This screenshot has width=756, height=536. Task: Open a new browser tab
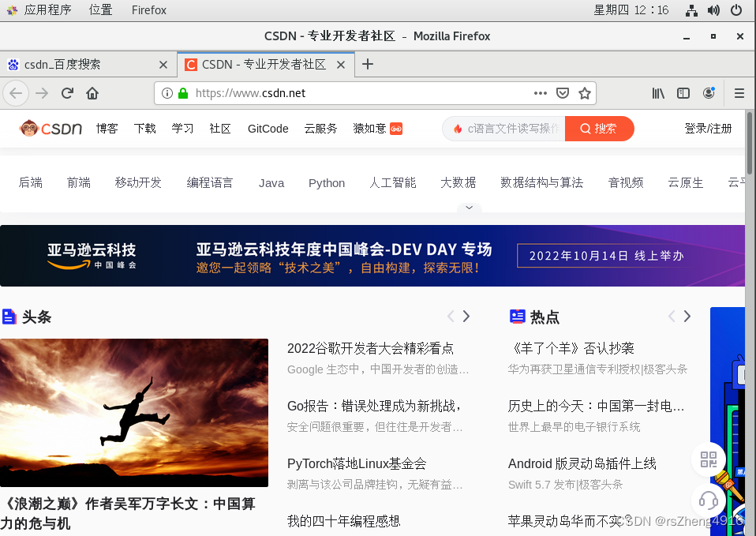(368, 64)
